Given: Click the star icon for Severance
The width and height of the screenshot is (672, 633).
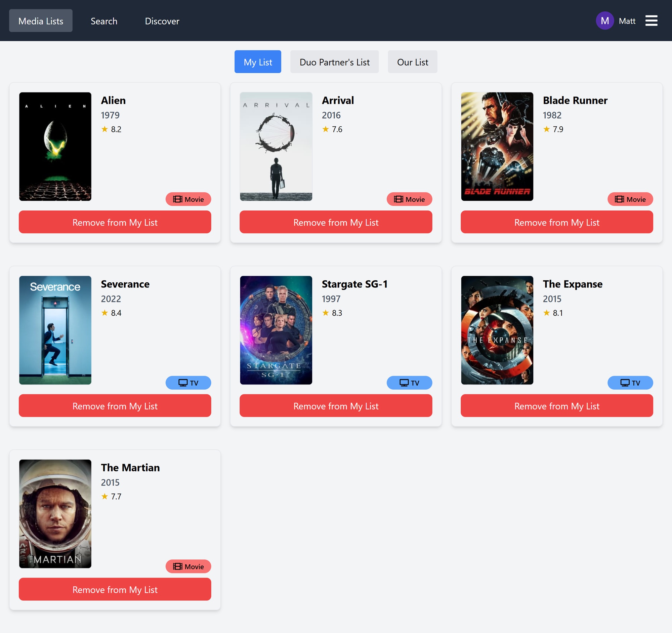Looking at the screenshot, I should pos(105,312).
